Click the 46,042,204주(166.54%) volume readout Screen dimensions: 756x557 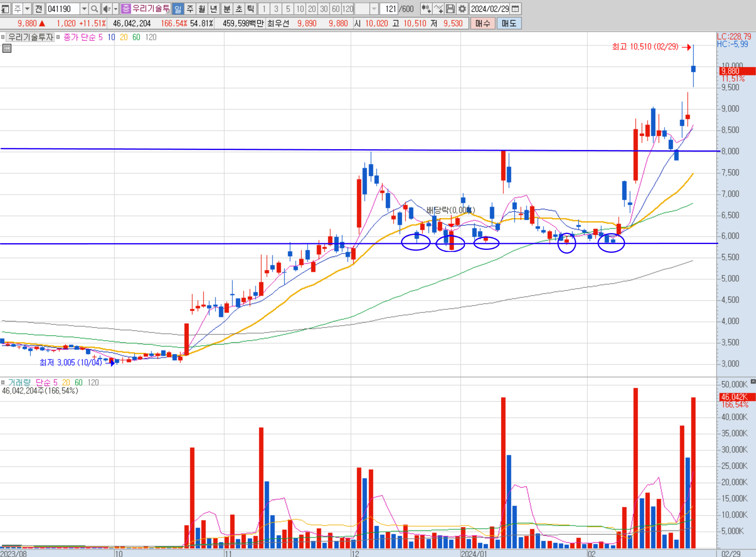tap(40, 391)
